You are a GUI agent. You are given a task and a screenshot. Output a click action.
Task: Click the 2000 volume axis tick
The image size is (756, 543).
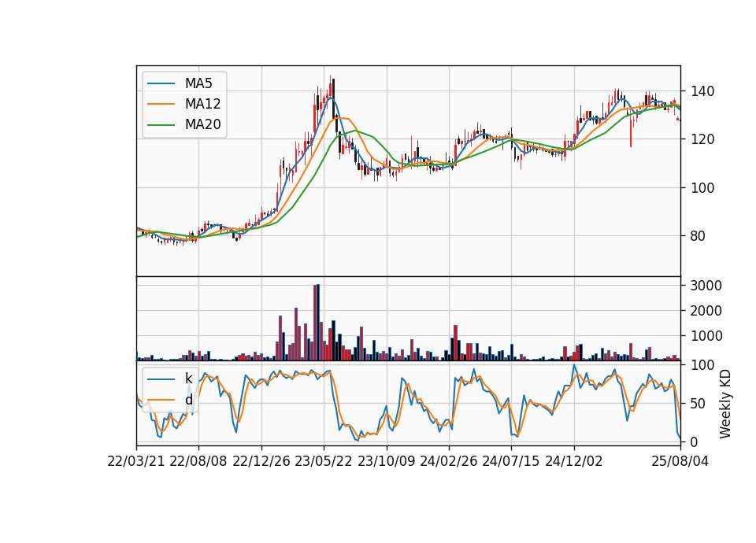pos(706,311)
